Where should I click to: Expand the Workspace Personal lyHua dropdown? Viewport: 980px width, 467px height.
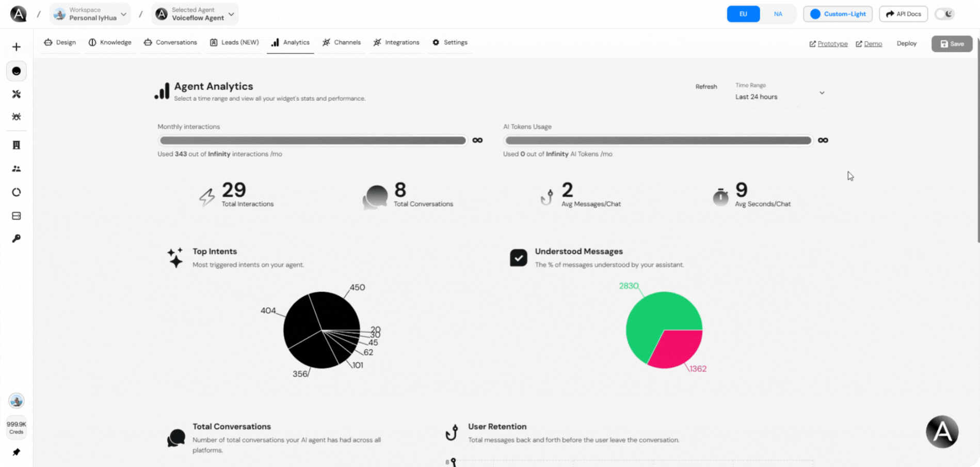click(90, 14)
